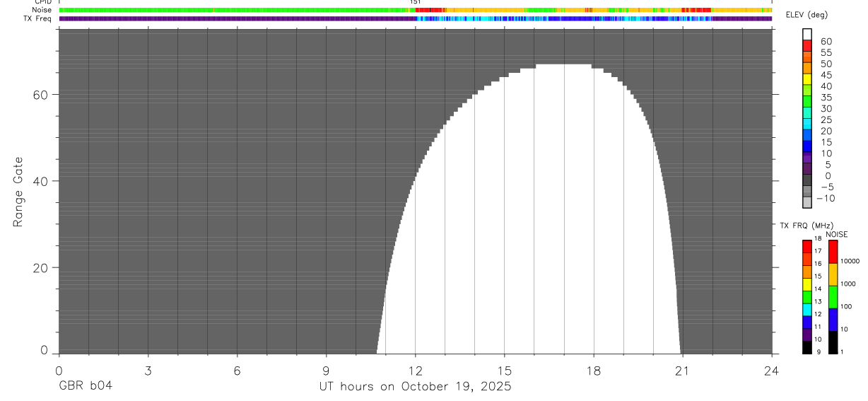Click the 'Noise' strip label at top
Viewport: 868px width, 401px height.
pyautogui.click(x=42, y=10)
